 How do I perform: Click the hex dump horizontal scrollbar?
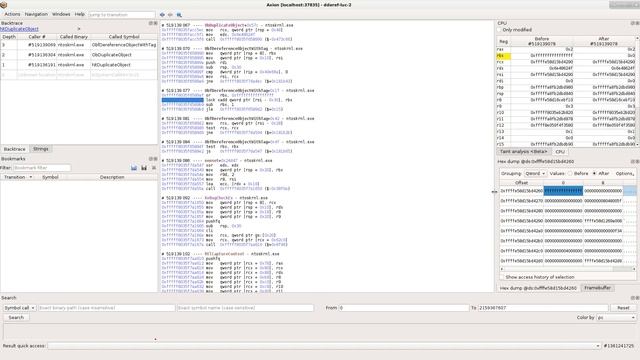[x=568, y=269]
